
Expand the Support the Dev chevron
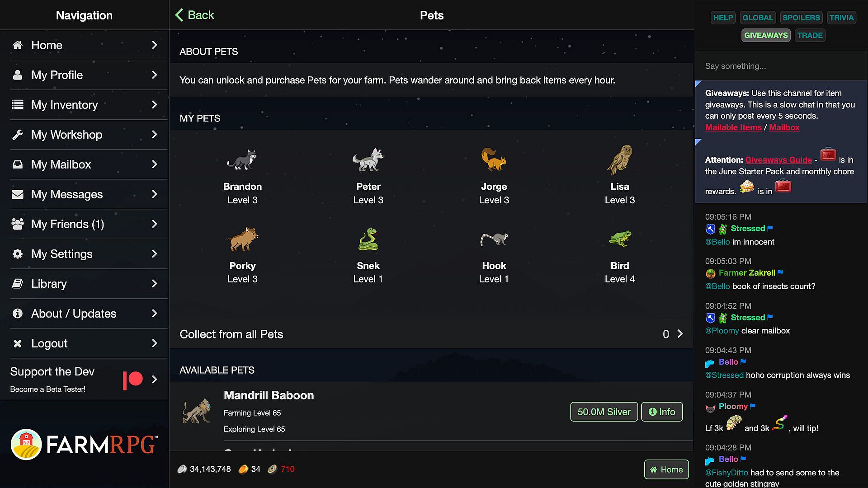coord(155,380)
